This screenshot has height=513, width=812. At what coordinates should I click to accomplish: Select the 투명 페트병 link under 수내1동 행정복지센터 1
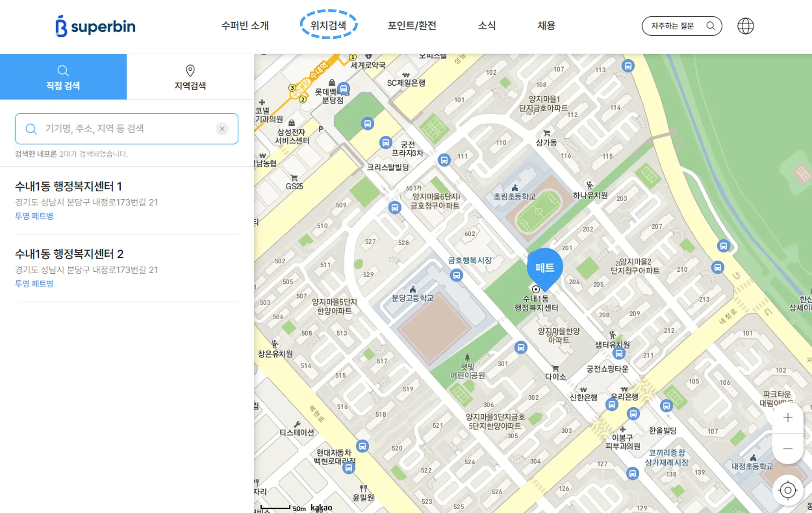click(33, 216)
